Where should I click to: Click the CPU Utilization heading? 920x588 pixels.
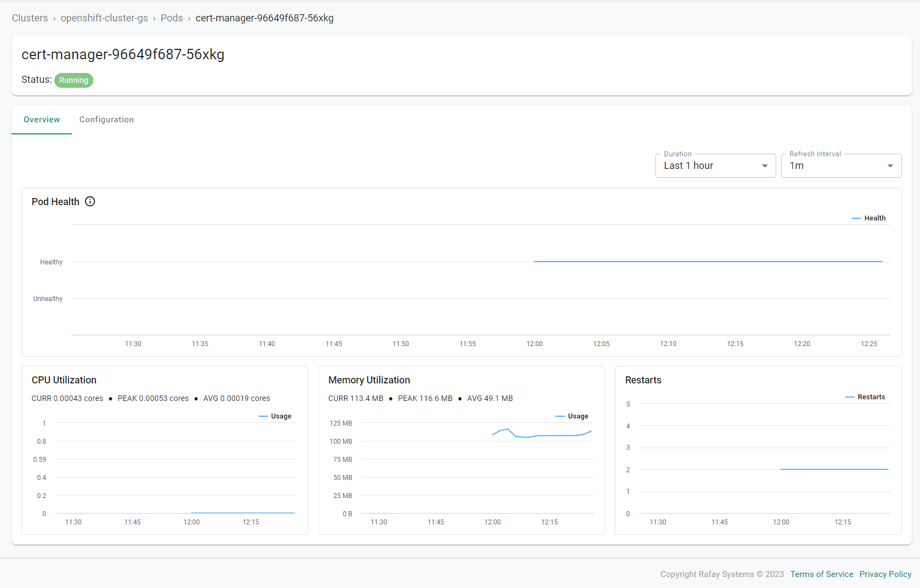click(64, 380)
